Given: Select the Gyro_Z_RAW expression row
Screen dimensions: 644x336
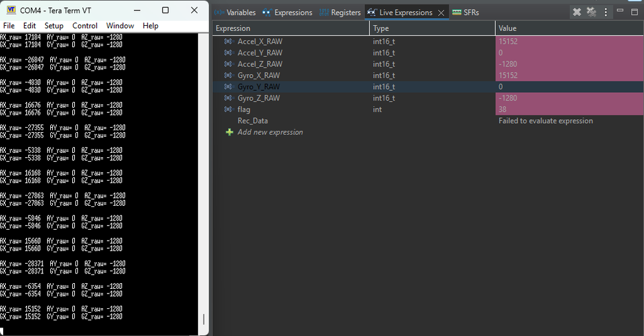Looking at the screenshot, I should tap(429, 98).
